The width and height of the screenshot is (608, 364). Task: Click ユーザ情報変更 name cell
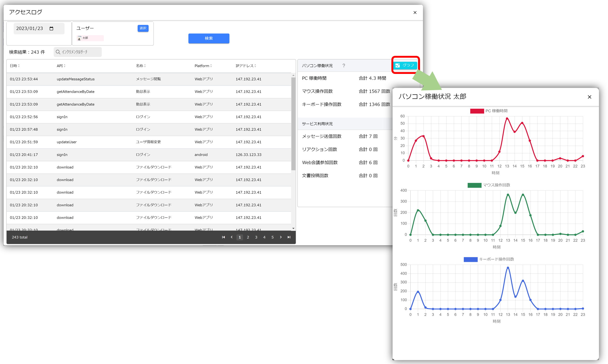click(148, 142)
